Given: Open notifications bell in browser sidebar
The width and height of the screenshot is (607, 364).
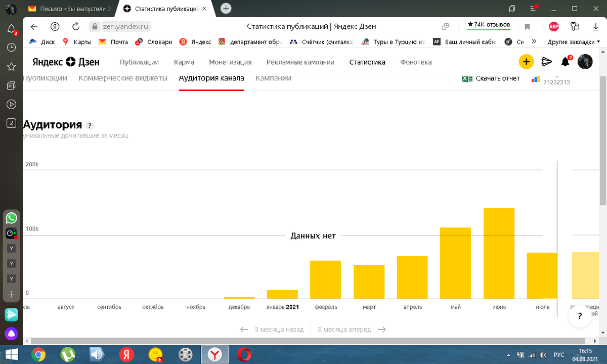Looking at the screenshot, I should coord(11,28).
